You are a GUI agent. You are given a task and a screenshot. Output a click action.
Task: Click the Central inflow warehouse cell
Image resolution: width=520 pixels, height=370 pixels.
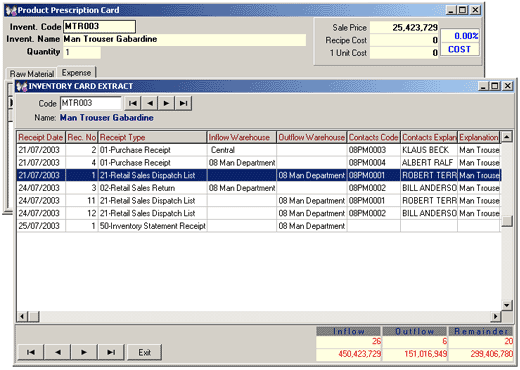(242, 150)
